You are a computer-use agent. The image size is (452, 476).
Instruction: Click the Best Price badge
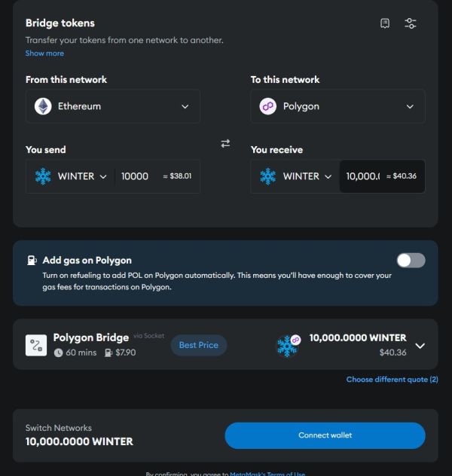[x=198, y=345]
